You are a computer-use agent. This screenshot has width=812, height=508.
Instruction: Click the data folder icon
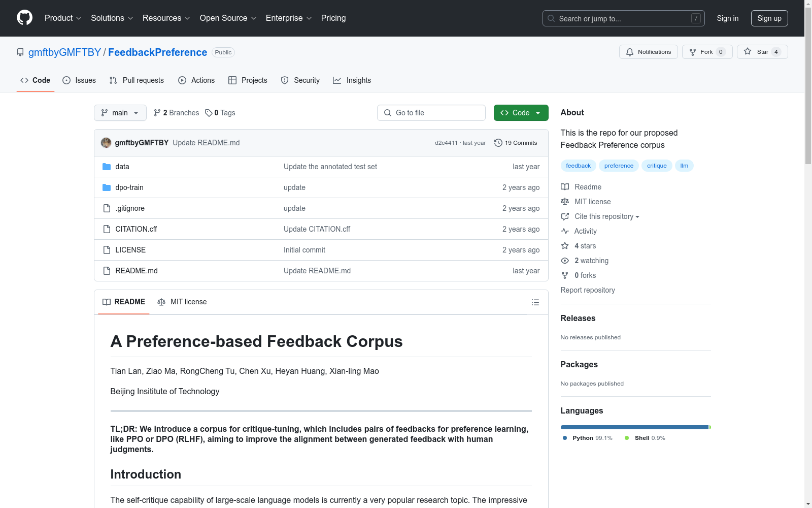[x=107, y=167]
